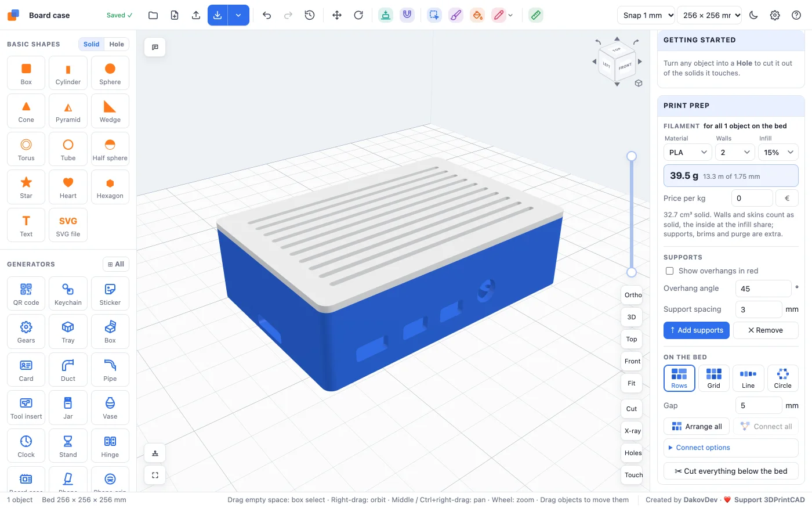Open a project with the folder icon

coord(153,15)
